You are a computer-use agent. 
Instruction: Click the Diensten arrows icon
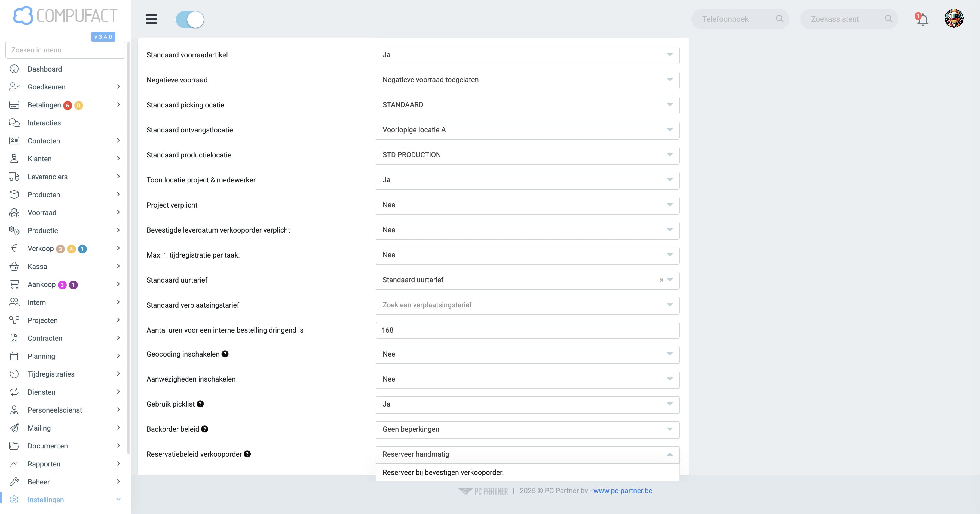[14, 392]
